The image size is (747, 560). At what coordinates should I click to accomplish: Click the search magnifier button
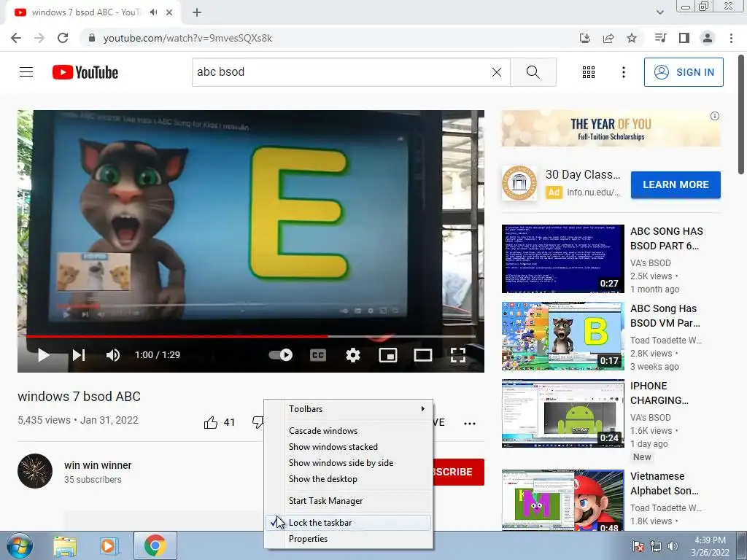[x=533, y=72]
